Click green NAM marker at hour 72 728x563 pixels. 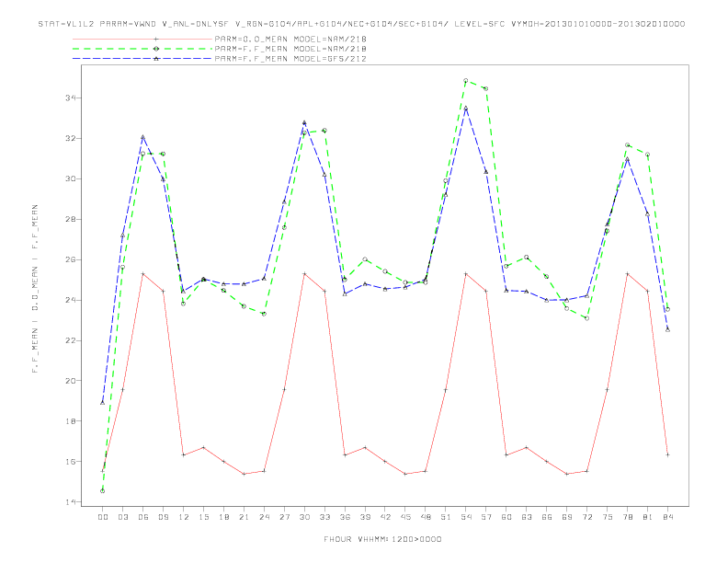(x=586, y=318)
